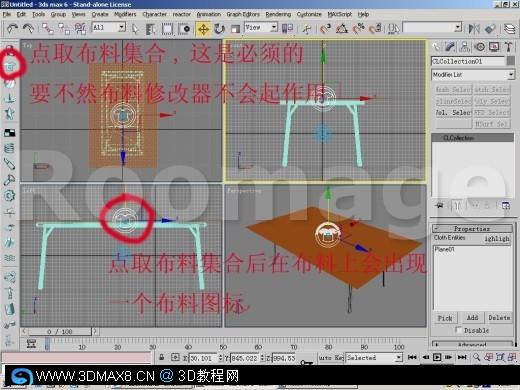The image size is (520, 390).
Task: Switch to the Display panel tab
Action: click(x=494, y=47)
